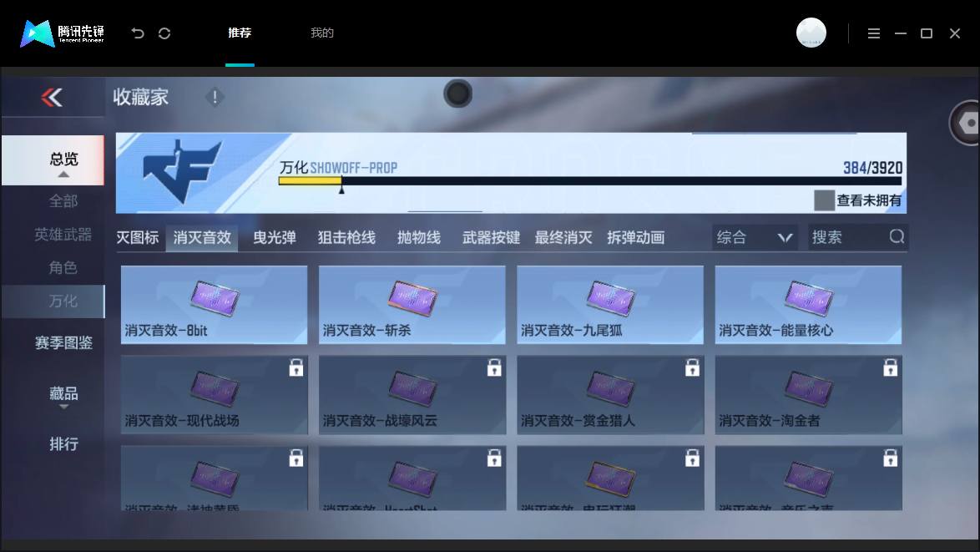Click the sound card icon of 消灭音效-斩杀
The width and height of the screenshot is (980, 552).
point(412,297)
